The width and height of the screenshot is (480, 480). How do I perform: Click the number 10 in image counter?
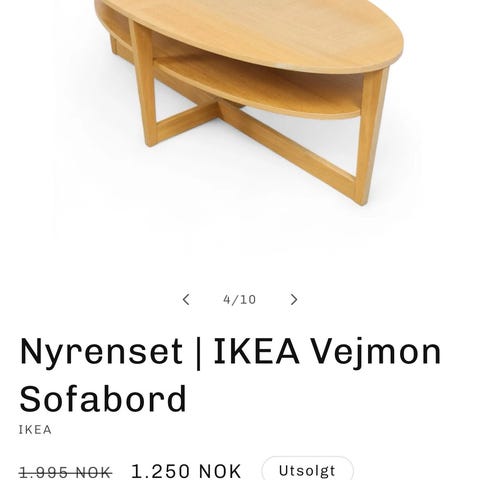click(x=248, y=299)
